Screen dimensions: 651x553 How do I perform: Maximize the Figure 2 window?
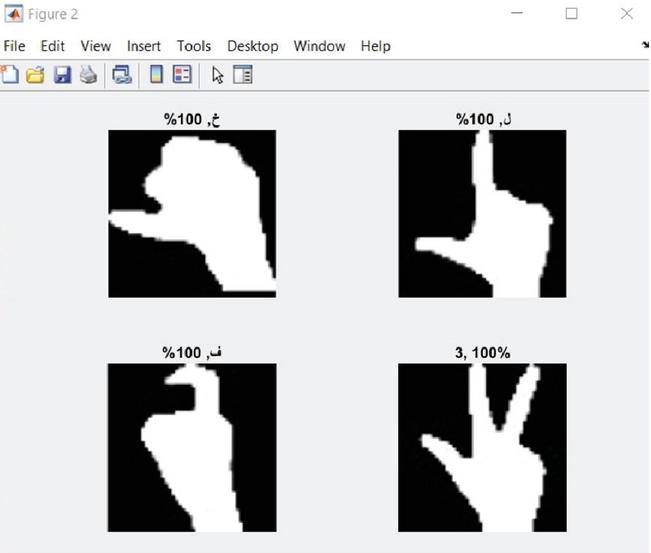pyautogui.click(x=572, y=14)
